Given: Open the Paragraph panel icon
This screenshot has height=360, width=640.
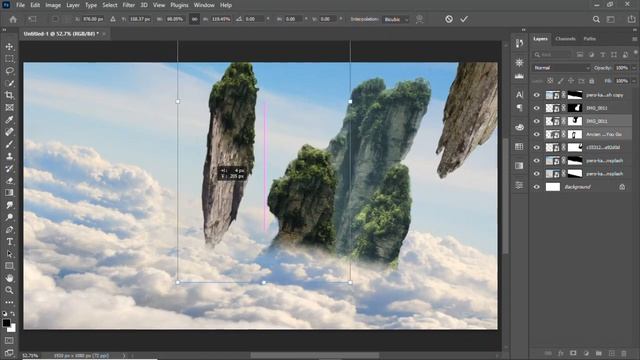Looking at the screenshot, I should tap(519, 108).
